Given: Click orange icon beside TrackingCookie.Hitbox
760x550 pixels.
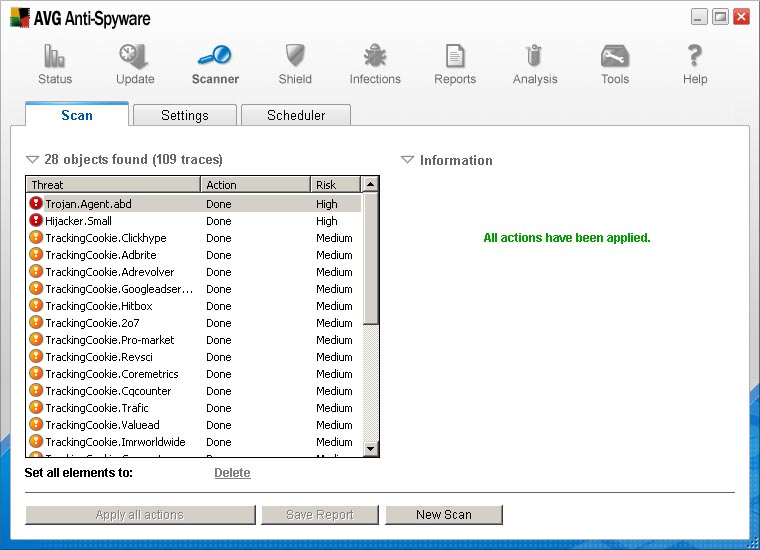Looking at the screenshot, I should (x=36, y=305).
